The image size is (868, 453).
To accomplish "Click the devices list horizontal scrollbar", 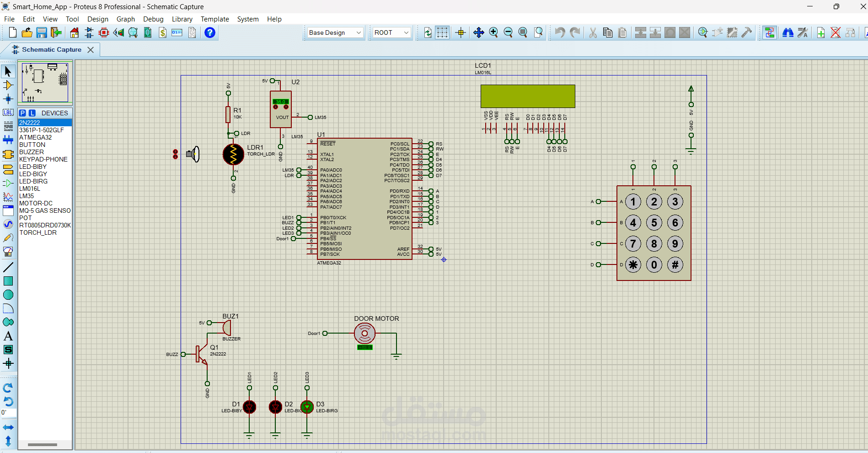I will pos(43,445).
